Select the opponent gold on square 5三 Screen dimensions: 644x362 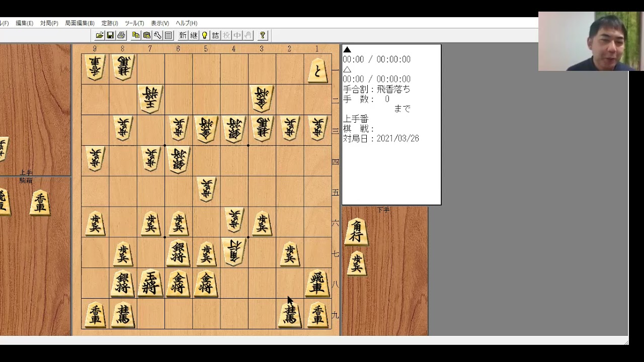(206, 129)
